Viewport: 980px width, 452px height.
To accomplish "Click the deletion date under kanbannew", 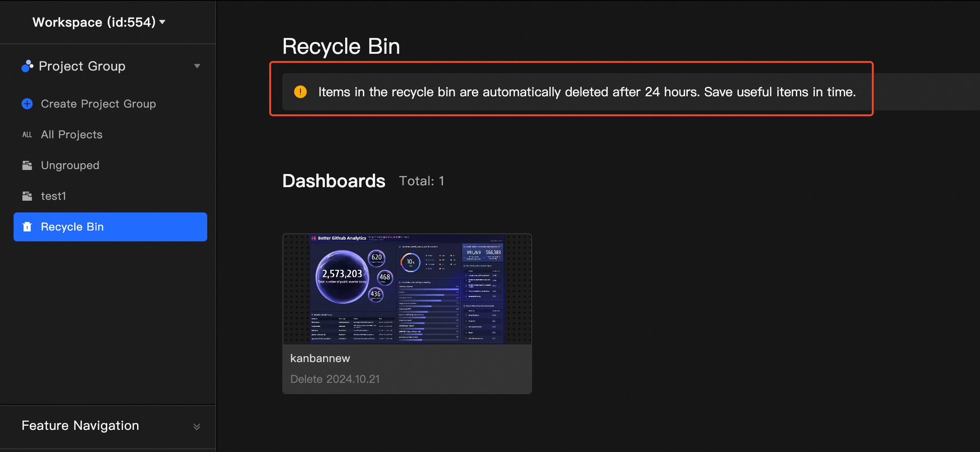I will (335, 379).
